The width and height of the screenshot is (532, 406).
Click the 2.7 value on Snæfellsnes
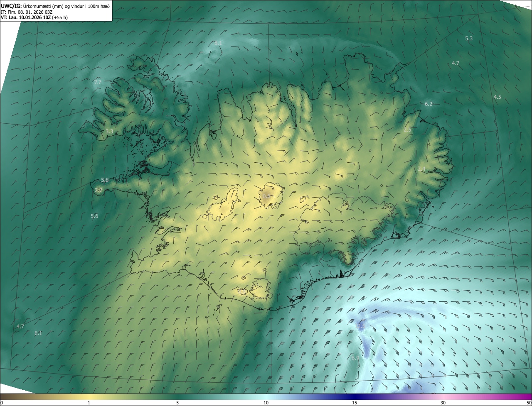coord(99,191)
